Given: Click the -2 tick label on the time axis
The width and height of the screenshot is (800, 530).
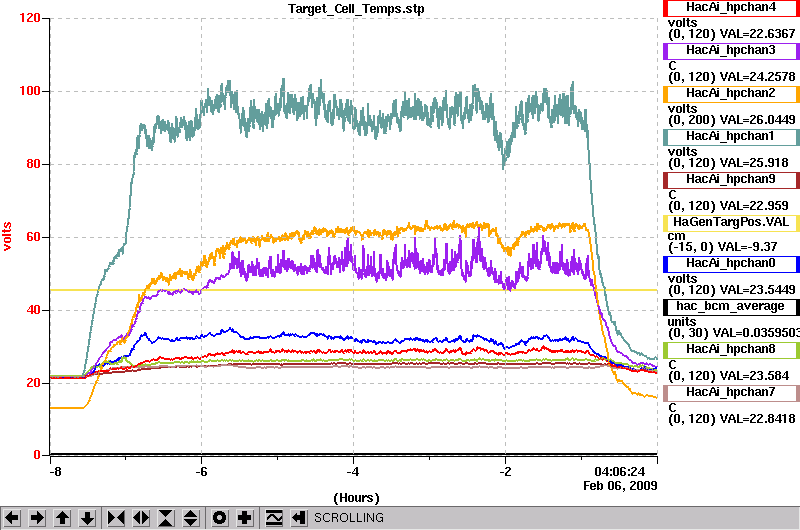Looking at the screenshot, I should tap(505, 472).
